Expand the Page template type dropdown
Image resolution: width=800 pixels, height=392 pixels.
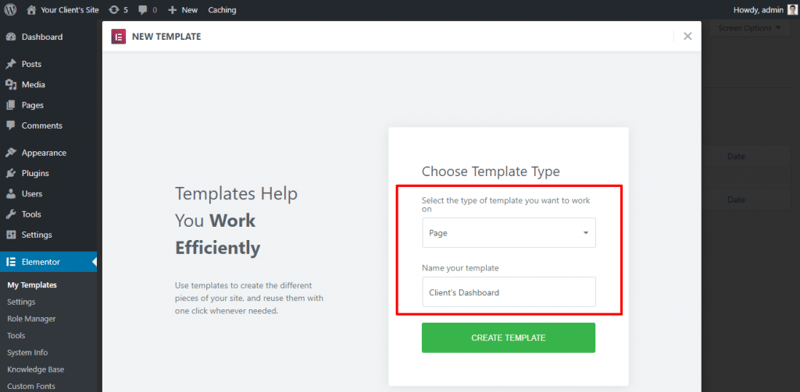509,233
